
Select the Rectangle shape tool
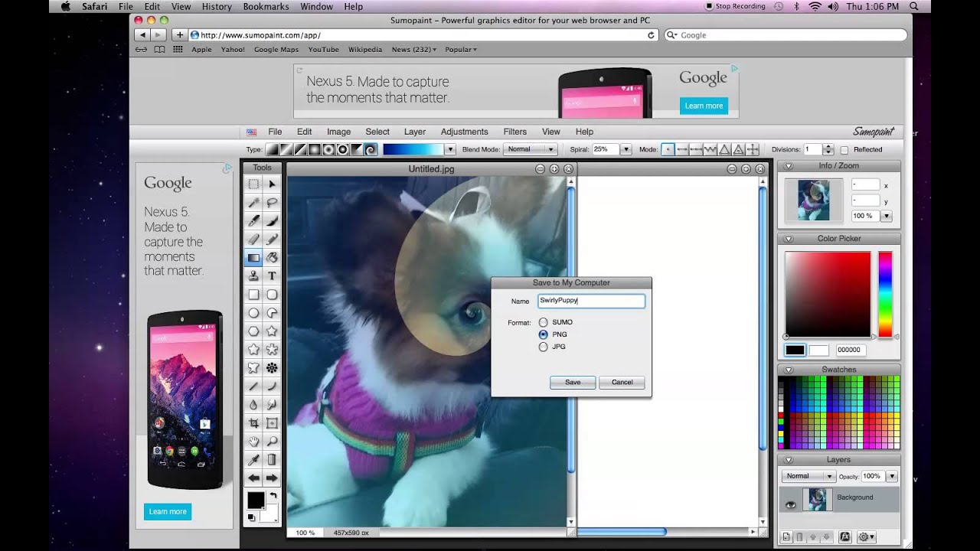click(x=253, y=294)
